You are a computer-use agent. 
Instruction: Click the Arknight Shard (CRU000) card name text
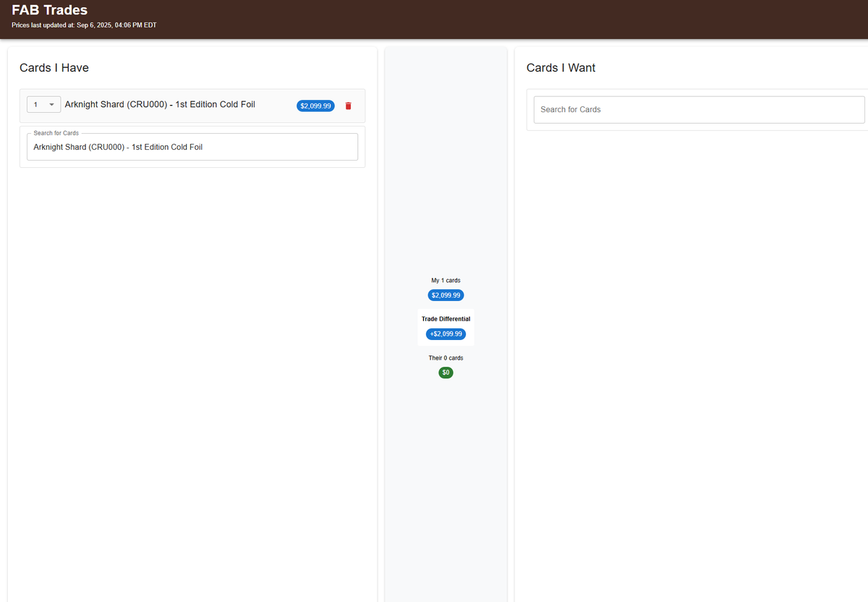(x=160, y=104)
